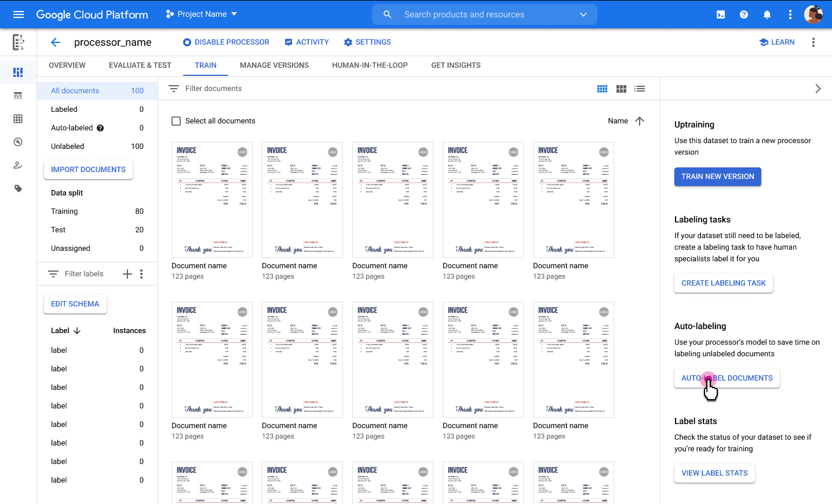832x504 pixels.
Task: Check the Select all documents checkbox
Action: pos(176,121)
